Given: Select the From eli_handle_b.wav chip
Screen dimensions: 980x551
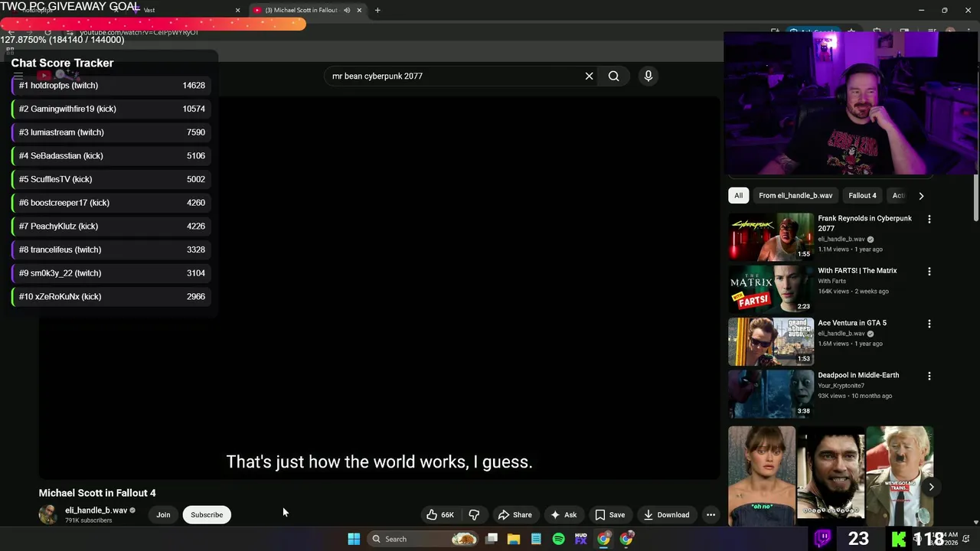Looking at the screenshot, I should (x=795, y=195).
